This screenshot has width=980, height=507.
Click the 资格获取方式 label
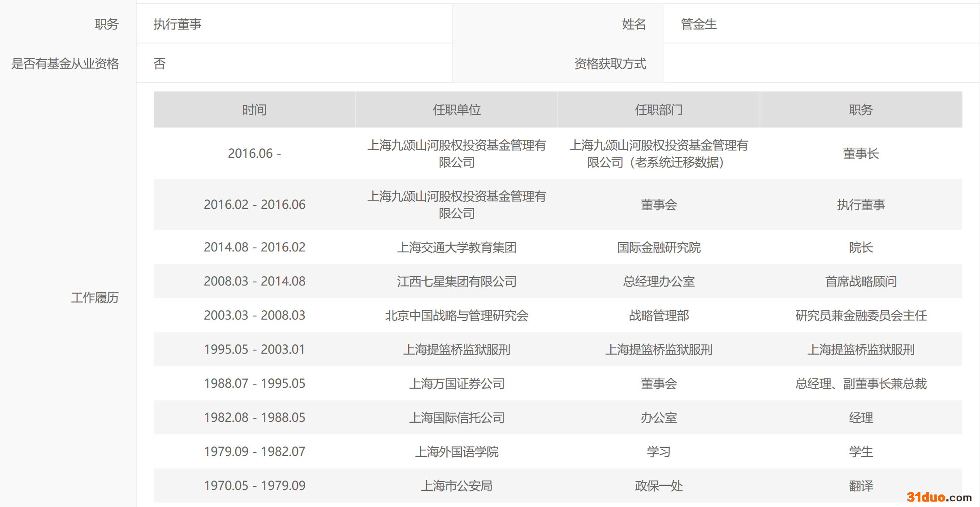[610, 64]
